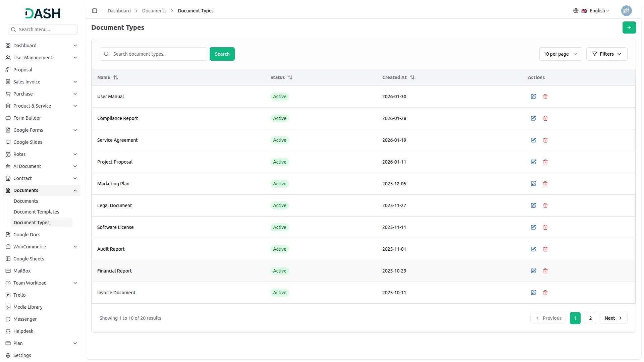This screenshot has height=362, width=644.
Task: Sort table by Name column
Action: click(116, 77)
